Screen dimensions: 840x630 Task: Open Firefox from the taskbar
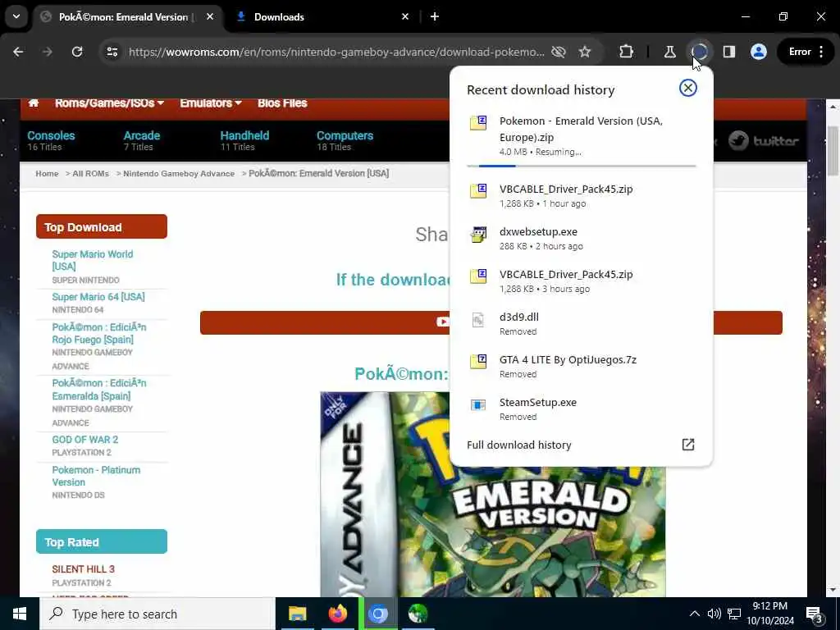pos(337,614)
